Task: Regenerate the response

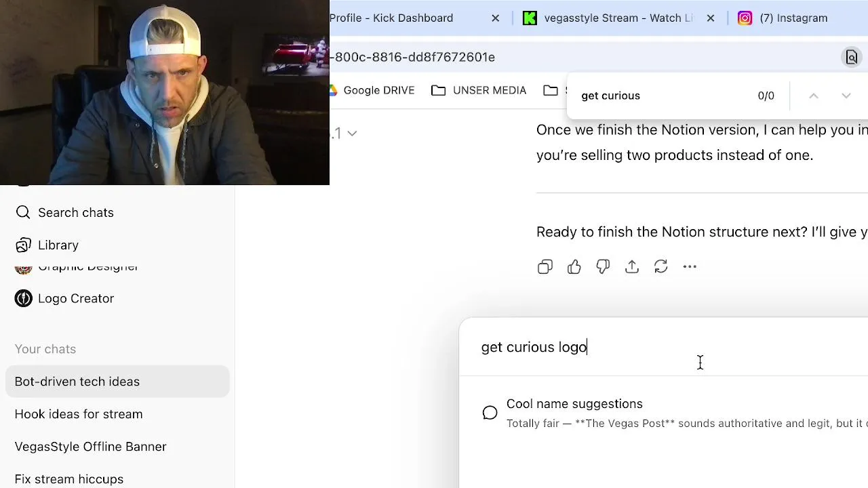Action: (661, 267)
